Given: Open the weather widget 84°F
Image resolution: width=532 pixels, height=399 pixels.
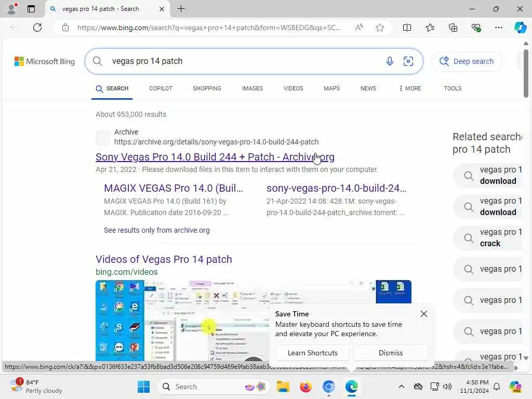Looking at the screenshot, I should (36, 387).
